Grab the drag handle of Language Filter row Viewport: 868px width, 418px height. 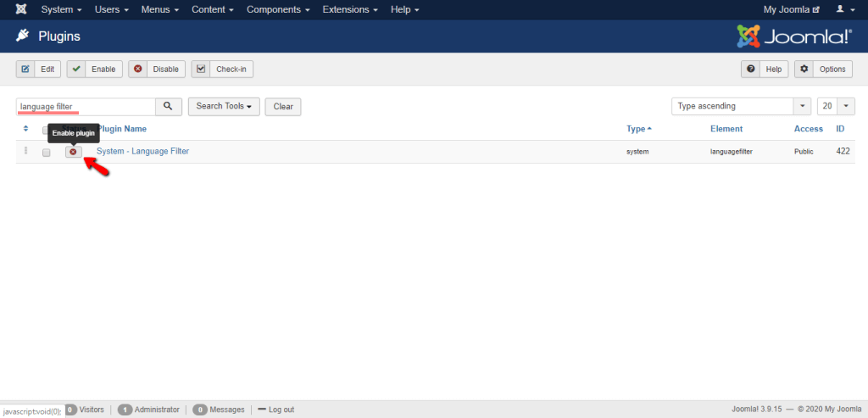25,151
